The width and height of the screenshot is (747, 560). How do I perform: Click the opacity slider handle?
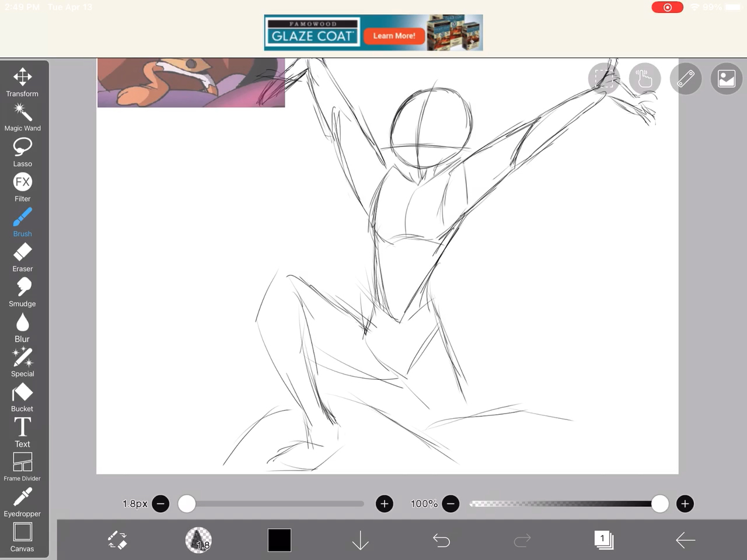click(x=659, y=503)
